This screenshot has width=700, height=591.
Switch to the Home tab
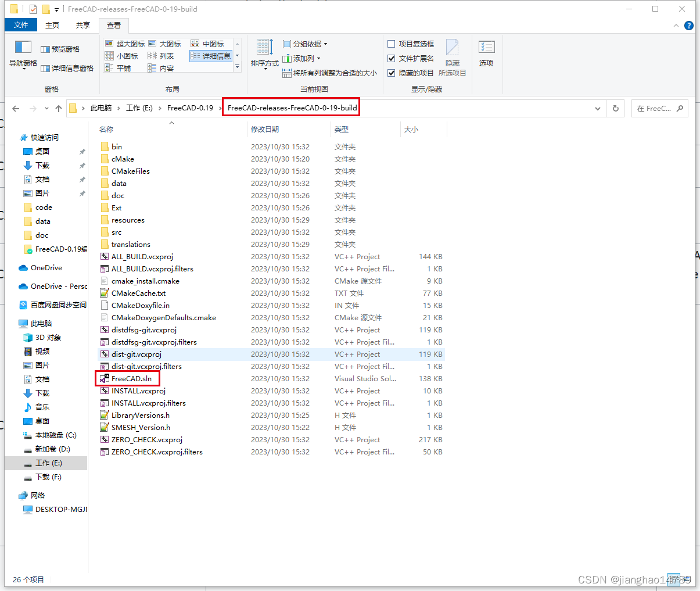pos(52,25)
